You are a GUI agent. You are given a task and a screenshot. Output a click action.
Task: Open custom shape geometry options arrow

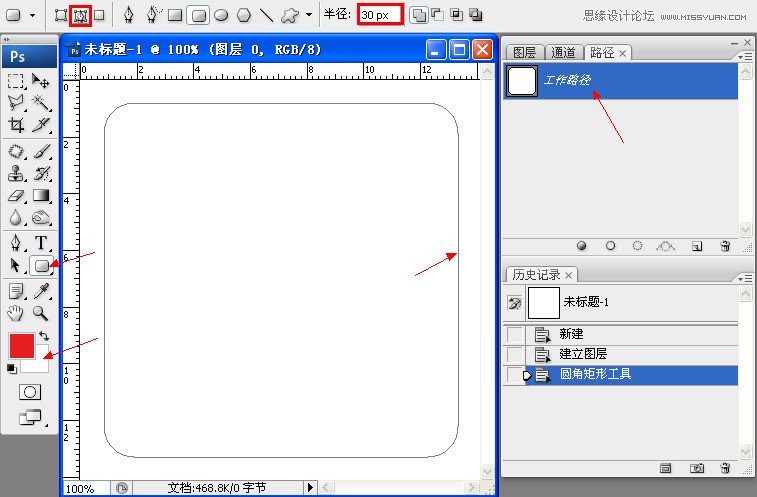(x=308, y=15)
